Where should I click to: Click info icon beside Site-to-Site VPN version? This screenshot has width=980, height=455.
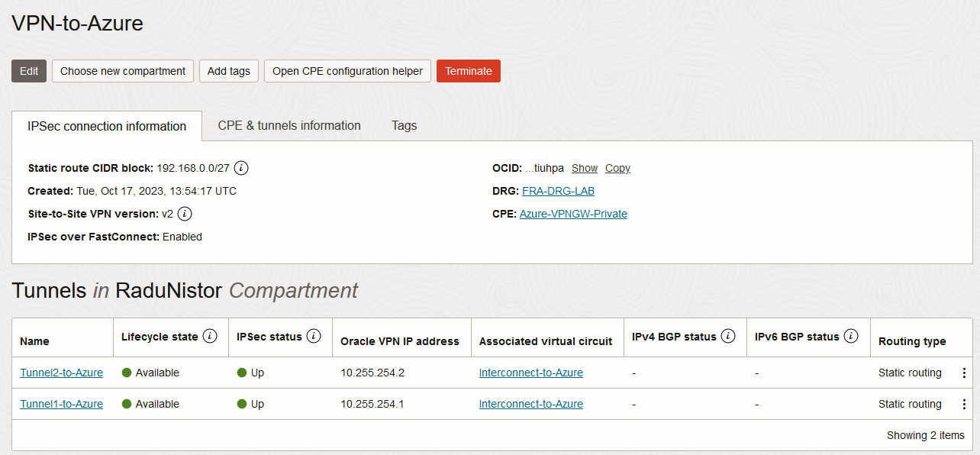click(185, 214)
